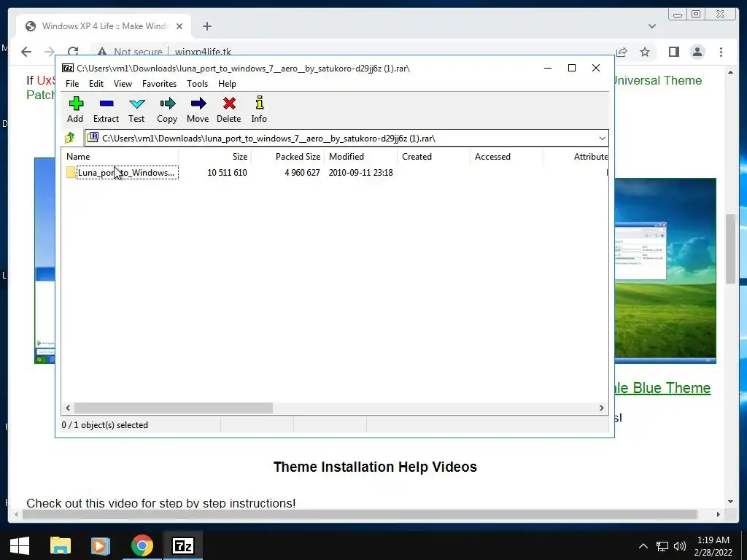747x560 pixels.
Task: Sort by the Modified column header
Action: point(360,157)
